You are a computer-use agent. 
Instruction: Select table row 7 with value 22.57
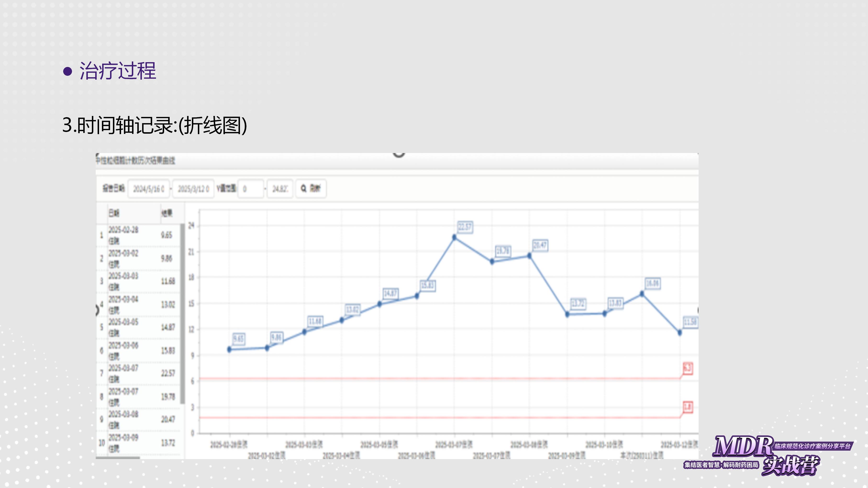pos(138,373)
